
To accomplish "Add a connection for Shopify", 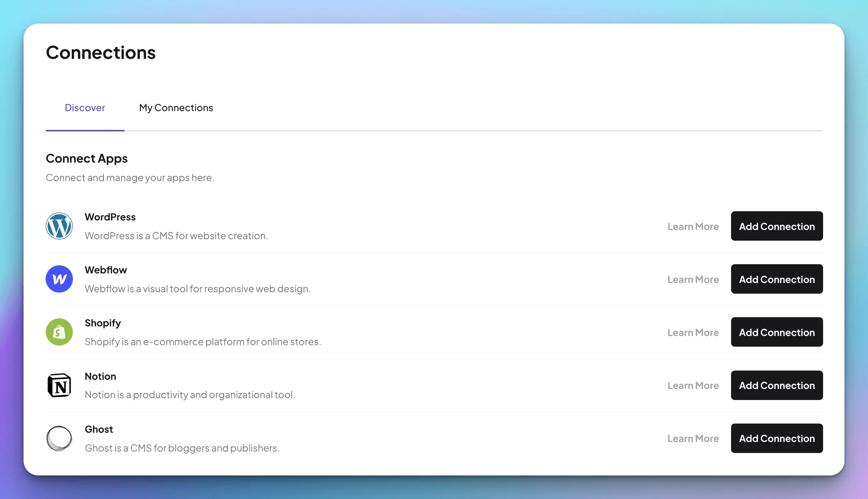I will click(777, 332).
